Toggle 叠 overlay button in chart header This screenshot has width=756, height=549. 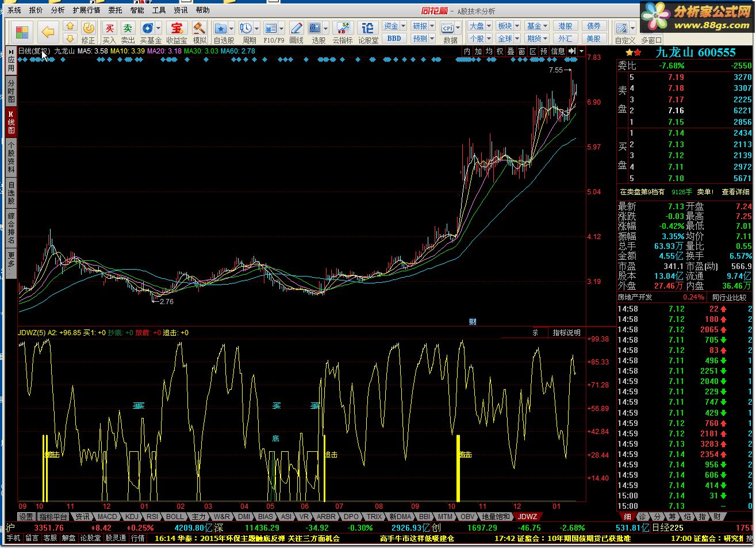pyautogui.click(x=511, y=51)
